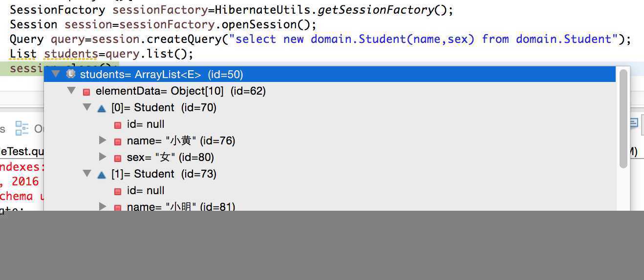Select the id= null row under [1]= Student
The image size is (644, 280).
330,190
